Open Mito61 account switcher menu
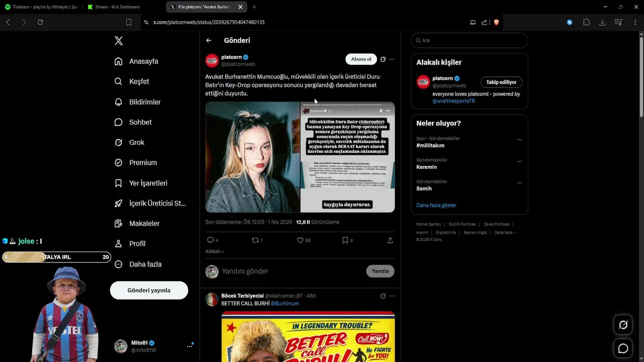Viewport: 644px width, 362px height. click(x=153, y=346)
